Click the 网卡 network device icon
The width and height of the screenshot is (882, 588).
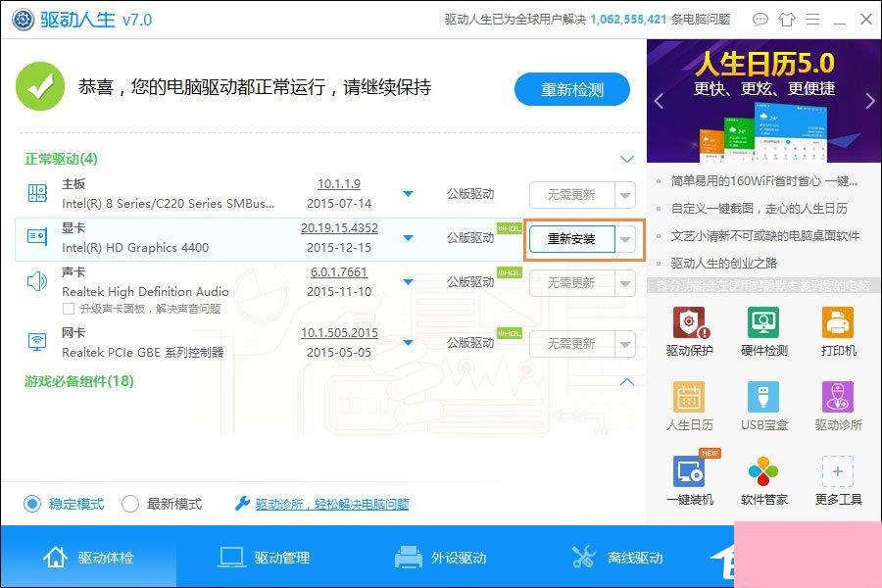[x=37, y=342]
